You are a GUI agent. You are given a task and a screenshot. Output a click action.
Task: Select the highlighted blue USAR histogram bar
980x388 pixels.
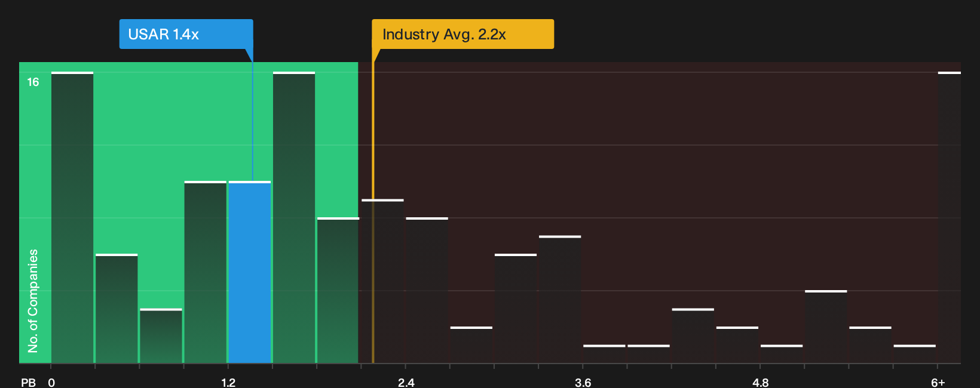(x=250, y=272)
